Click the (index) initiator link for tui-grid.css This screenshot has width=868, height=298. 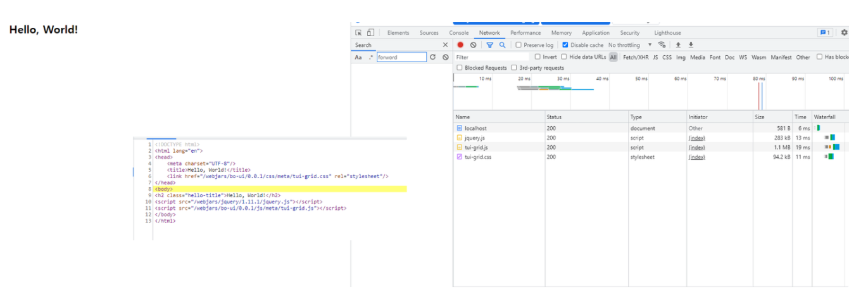pyautogui.click(x=697, y=157)
